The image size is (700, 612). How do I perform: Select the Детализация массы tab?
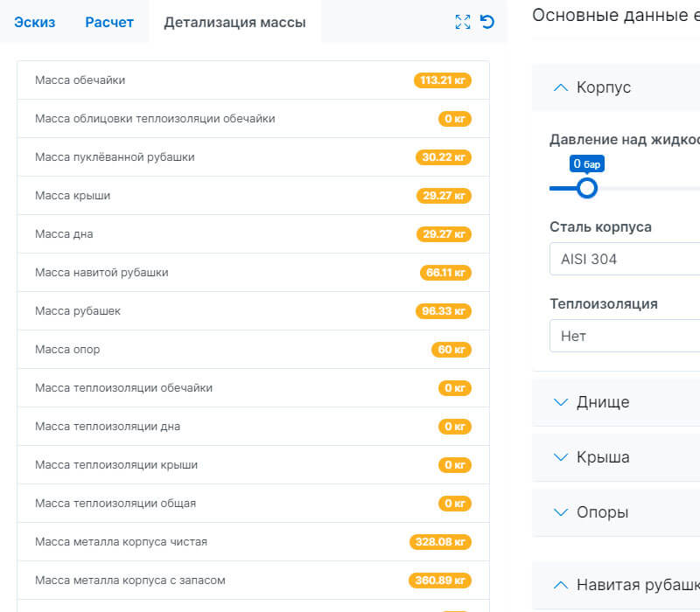point(234,22)
